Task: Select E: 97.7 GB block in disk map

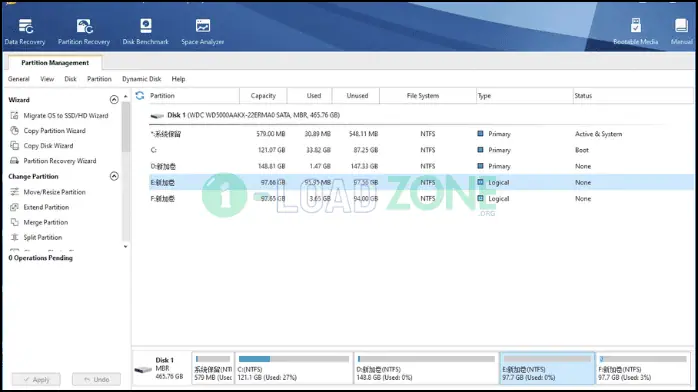Action: [x=547, y=368]
